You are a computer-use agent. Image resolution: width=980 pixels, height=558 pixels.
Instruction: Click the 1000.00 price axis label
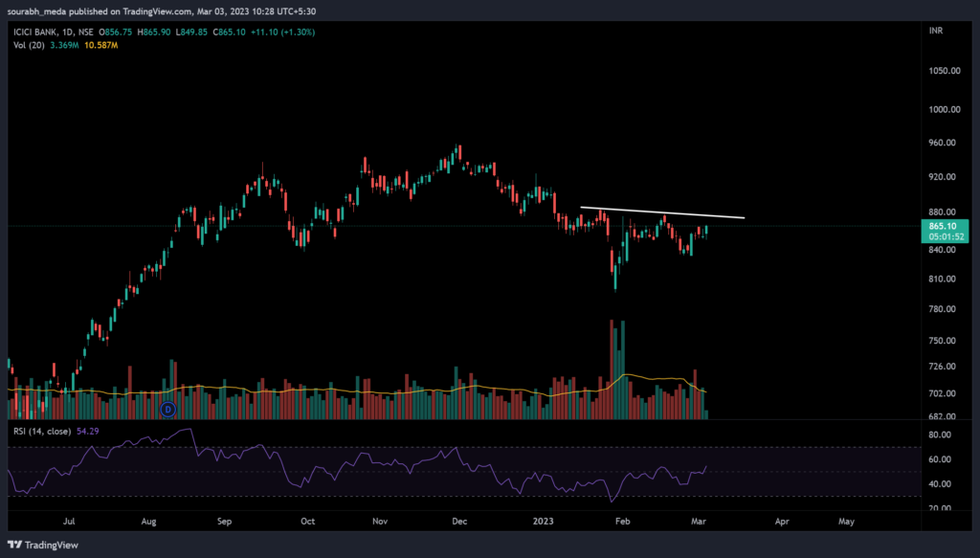click(945, 109)
